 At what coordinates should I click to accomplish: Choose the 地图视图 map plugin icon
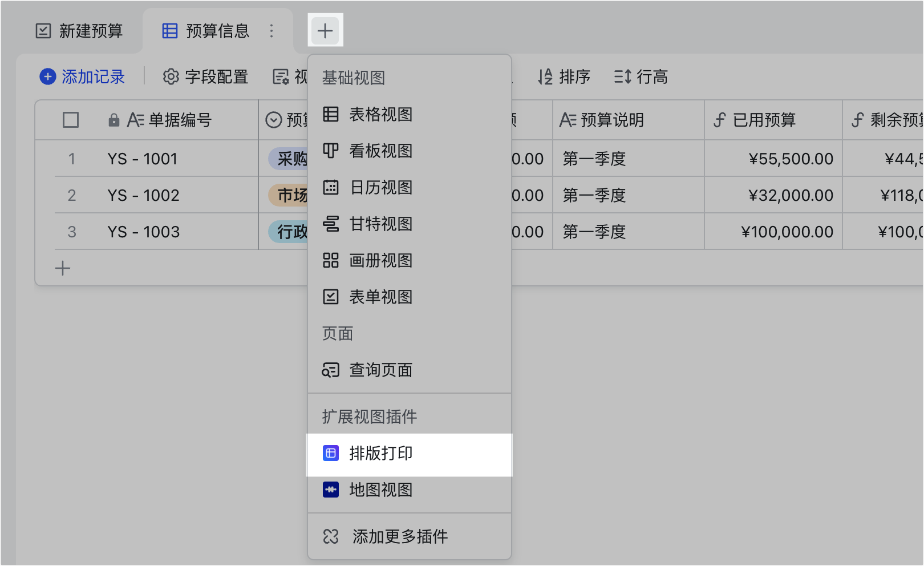(331, 490)
